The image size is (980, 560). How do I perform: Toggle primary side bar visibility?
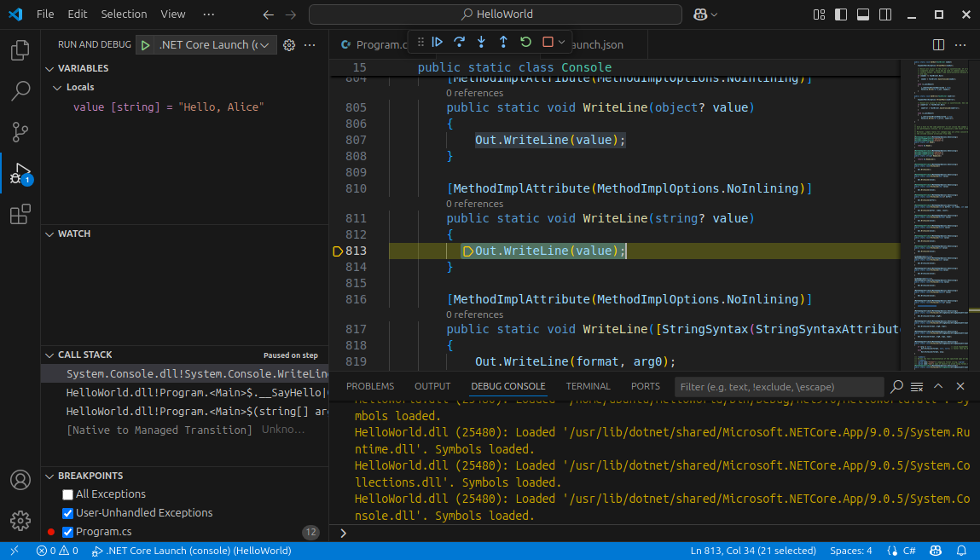click(841, 14)
